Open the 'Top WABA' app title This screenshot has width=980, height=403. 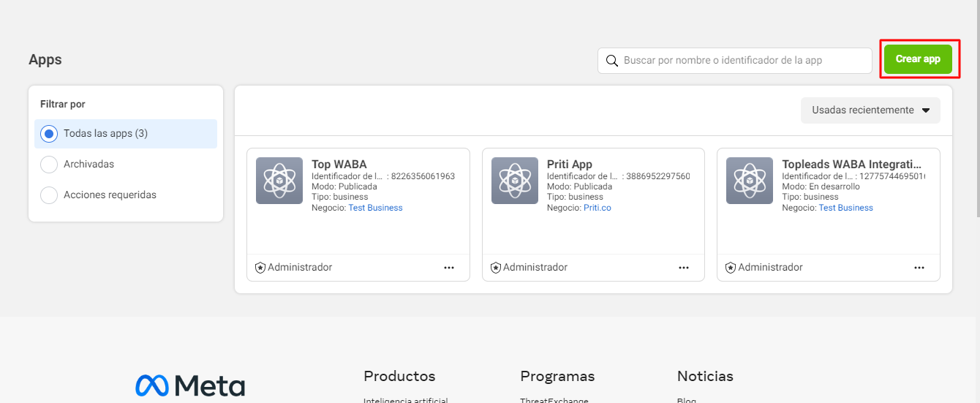tap(339, 165)
